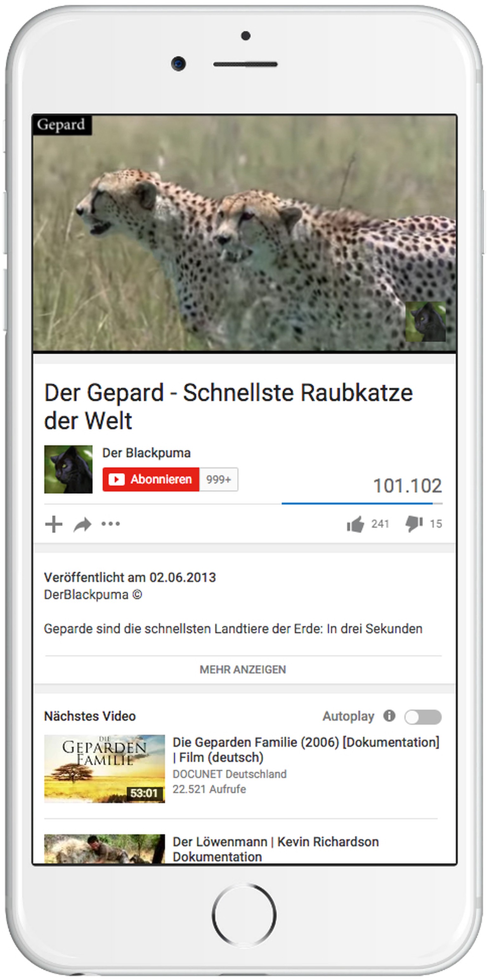Toggle the Autoplay switch
Viewport: 487px width, 980px height.
coord(423,717)
